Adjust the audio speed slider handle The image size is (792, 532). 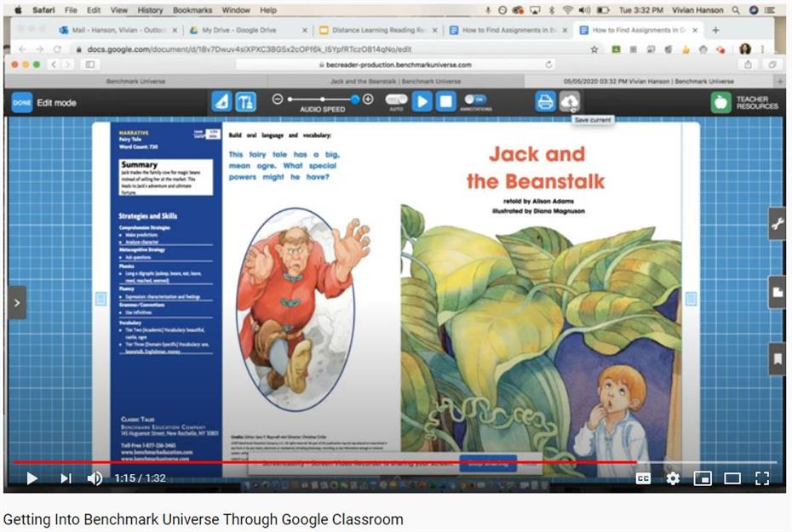355,100
